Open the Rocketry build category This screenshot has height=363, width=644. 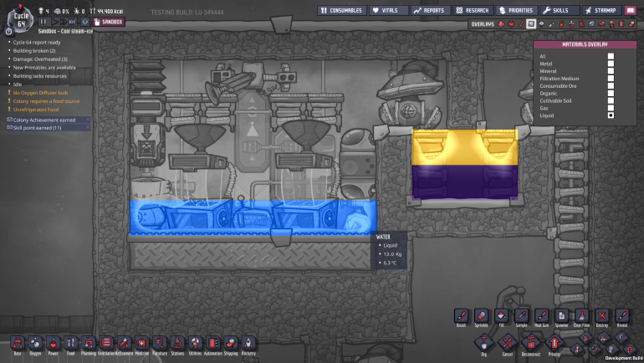pos(248,343)
